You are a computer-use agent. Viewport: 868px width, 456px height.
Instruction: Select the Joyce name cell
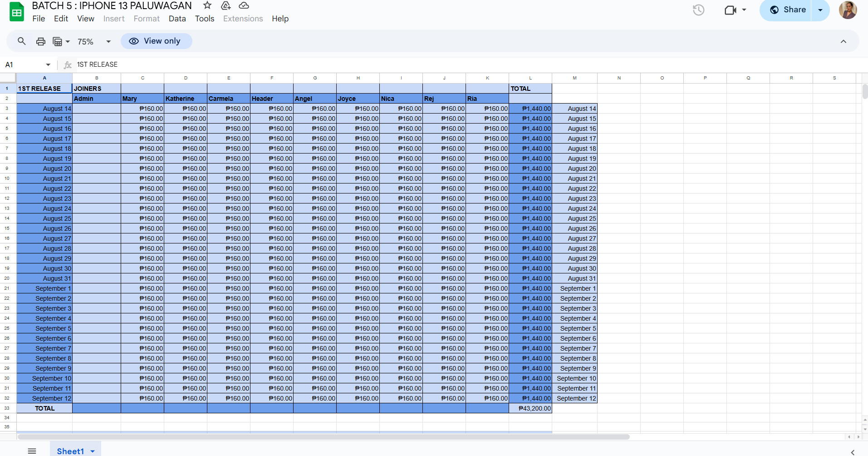[358, 99]
